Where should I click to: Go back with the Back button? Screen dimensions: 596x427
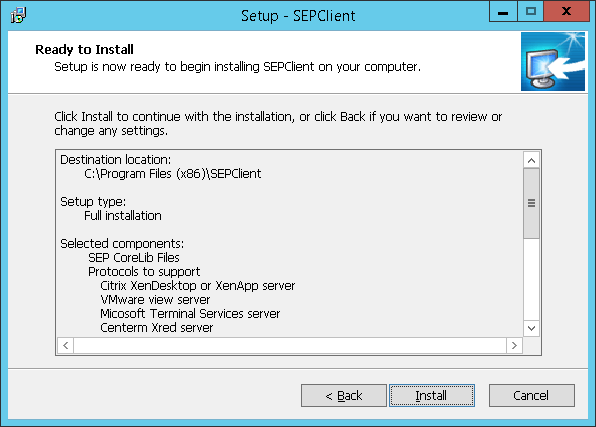pos(344,395)
